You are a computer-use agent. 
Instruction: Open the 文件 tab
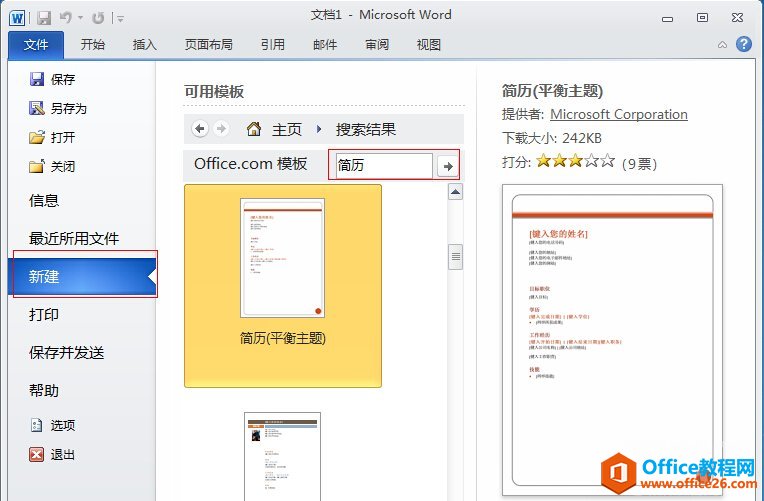(x=36, y=45)
